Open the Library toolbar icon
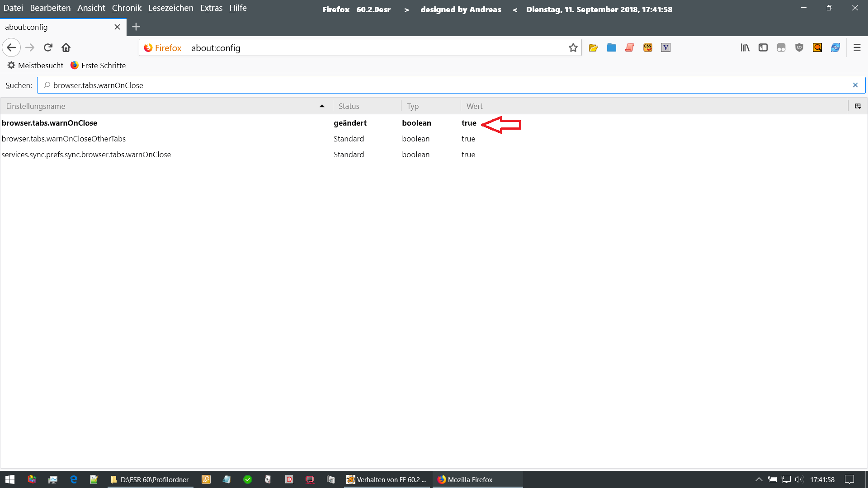 745,48
